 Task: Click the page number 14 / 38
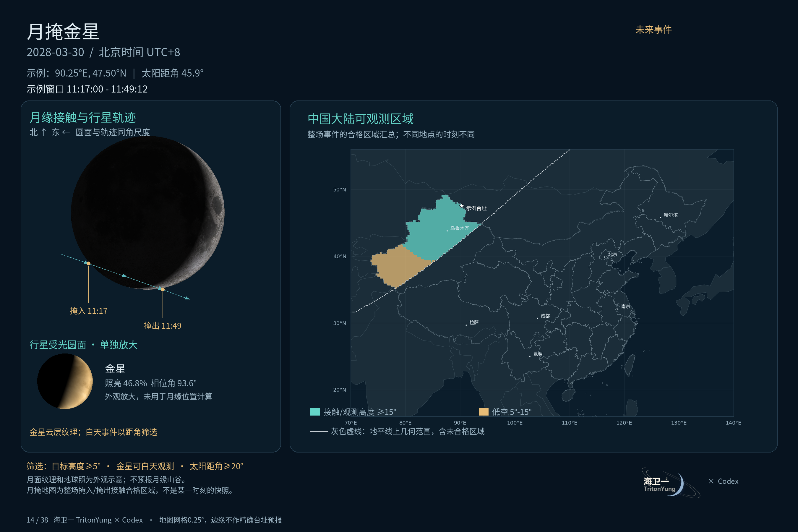tap(37, 520)
